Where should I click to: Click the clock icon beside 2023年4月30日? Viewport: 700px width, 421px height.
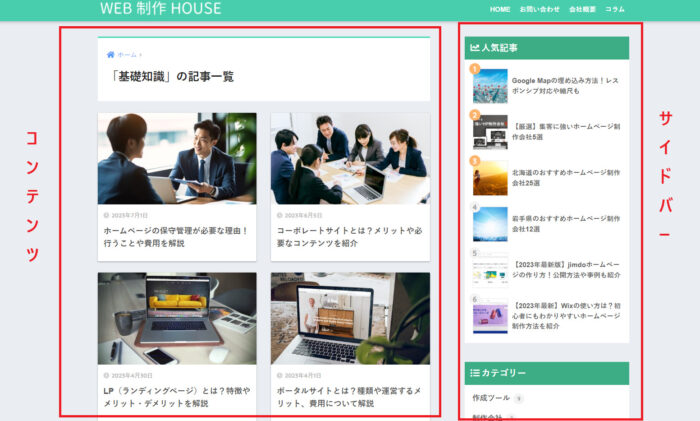pos(106,375)
